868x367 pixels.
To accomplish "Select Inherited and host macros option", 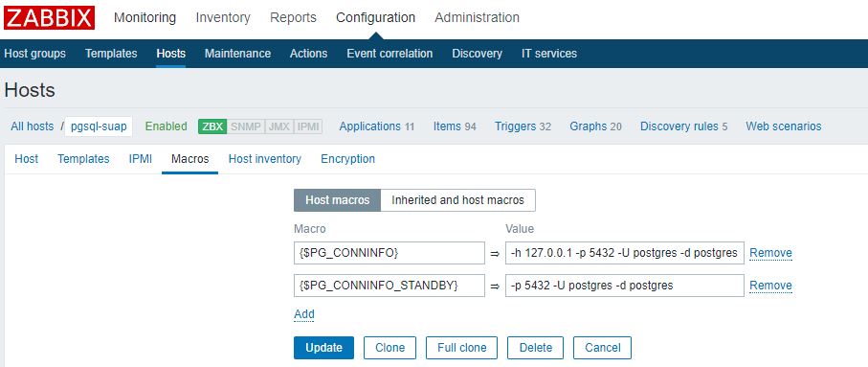I will [x=457, y=200].
